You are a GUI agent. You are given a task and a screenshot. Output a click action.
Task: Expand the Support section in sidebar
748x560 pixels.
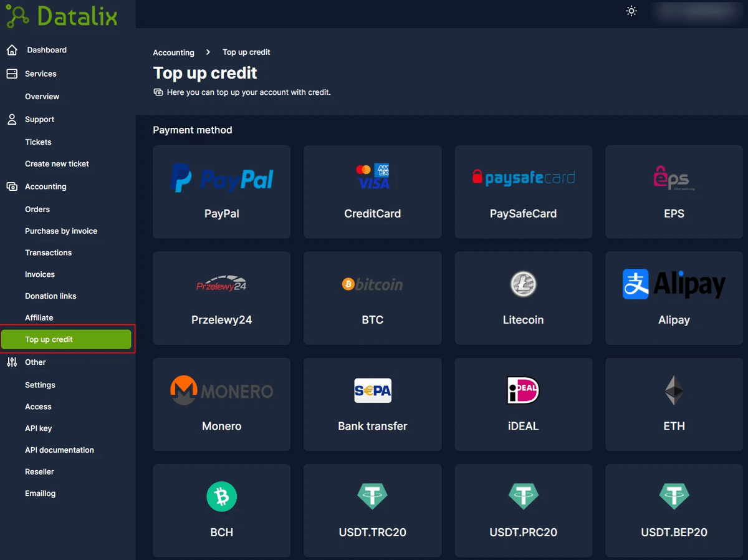tap(39, 119)
